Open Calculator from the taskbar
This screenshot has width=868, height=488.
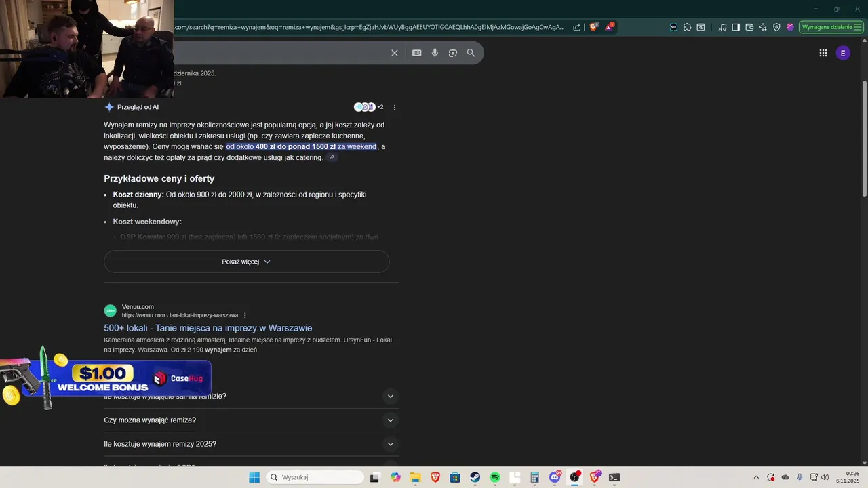tap(535, 477)
